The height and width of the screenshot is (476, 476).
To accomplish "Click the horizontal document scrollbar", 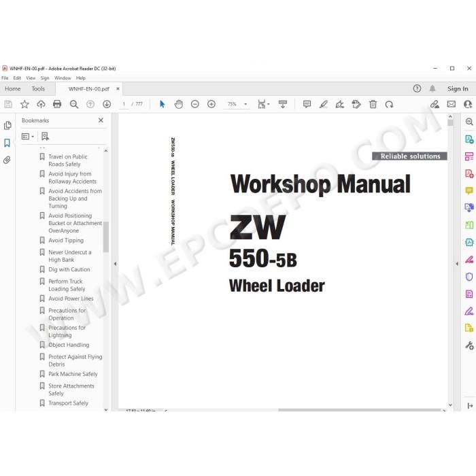I will coord(360,410).
